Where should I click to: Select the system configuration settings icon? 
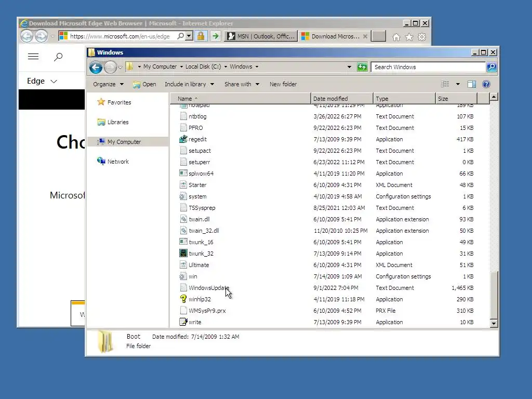[183, 196]
